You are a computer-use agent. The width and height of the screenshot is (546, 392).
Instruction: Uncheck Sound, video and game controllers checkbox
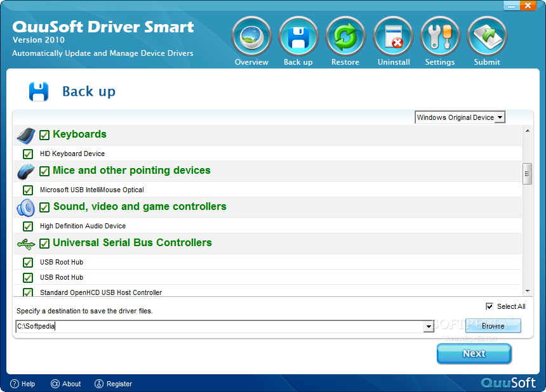(44, 207)
